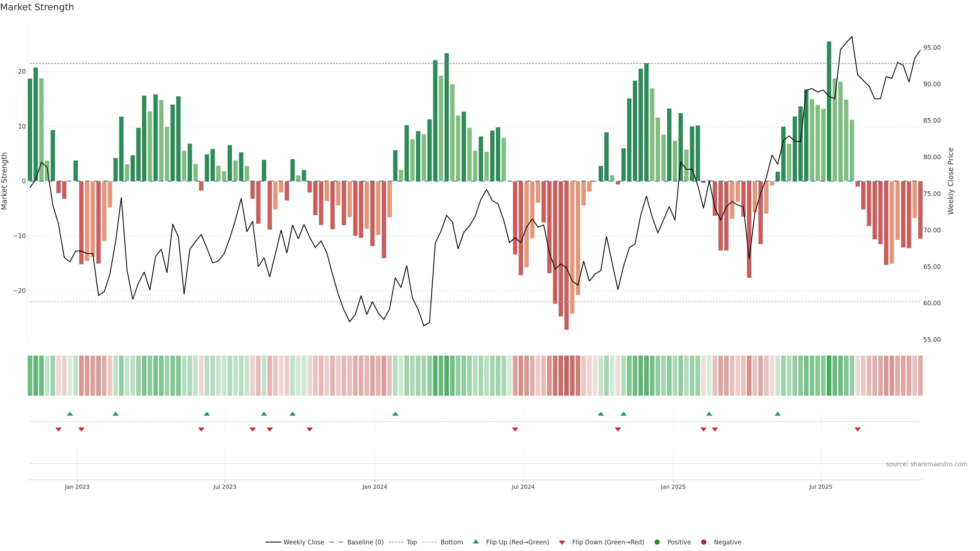The image size is (980, 551).
Task: Click the Market Strength chart title
Action: (x=37, y=7)
